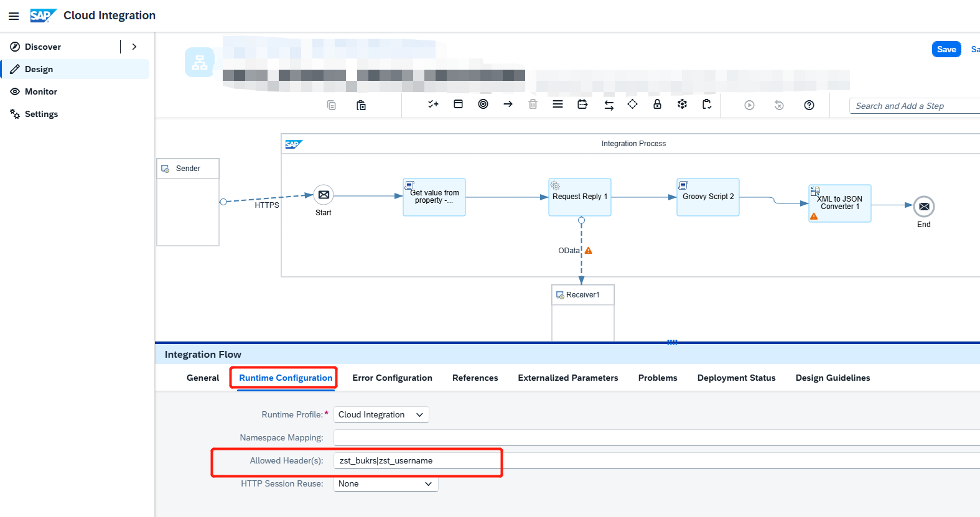
Task: Open the HTTP Session Reuse dropdown
Action: (x=386, y=483)
